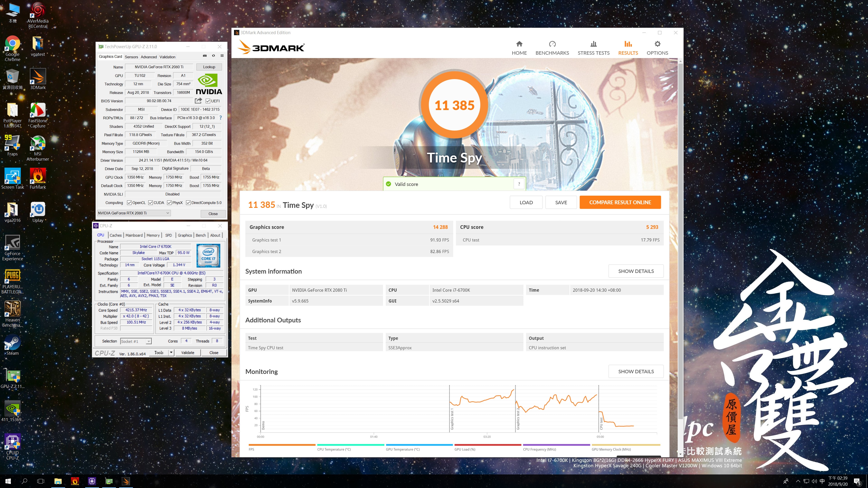This screenshot has height=488, width=868.
Task: Select the PotPlayer desktop shortcut
Action: pos(12,115)
